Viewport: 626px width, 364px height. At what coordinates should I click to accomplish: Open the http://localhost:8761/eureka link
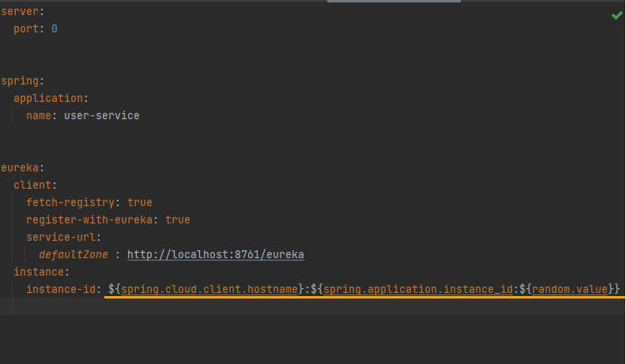click(x=216, y=254)
